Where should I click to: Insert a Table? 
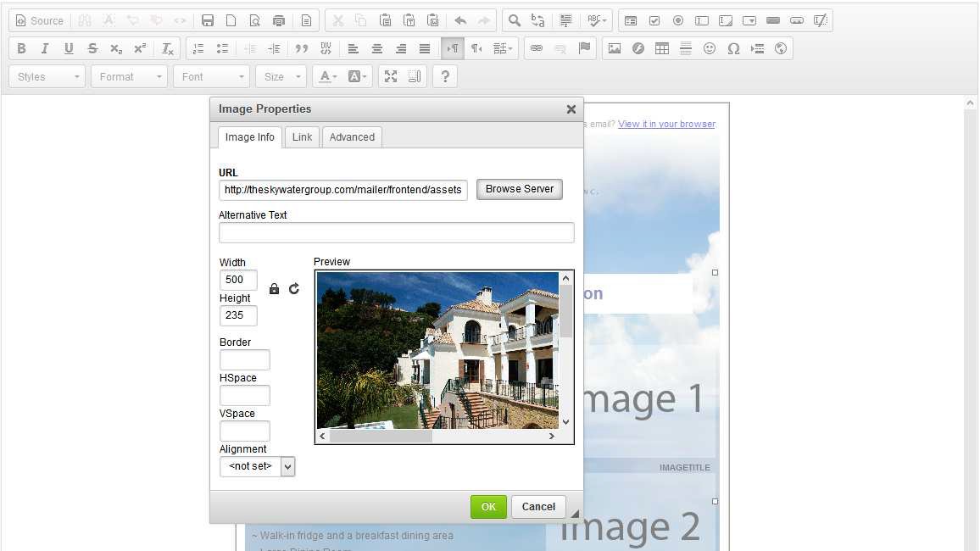click(662, 48)
